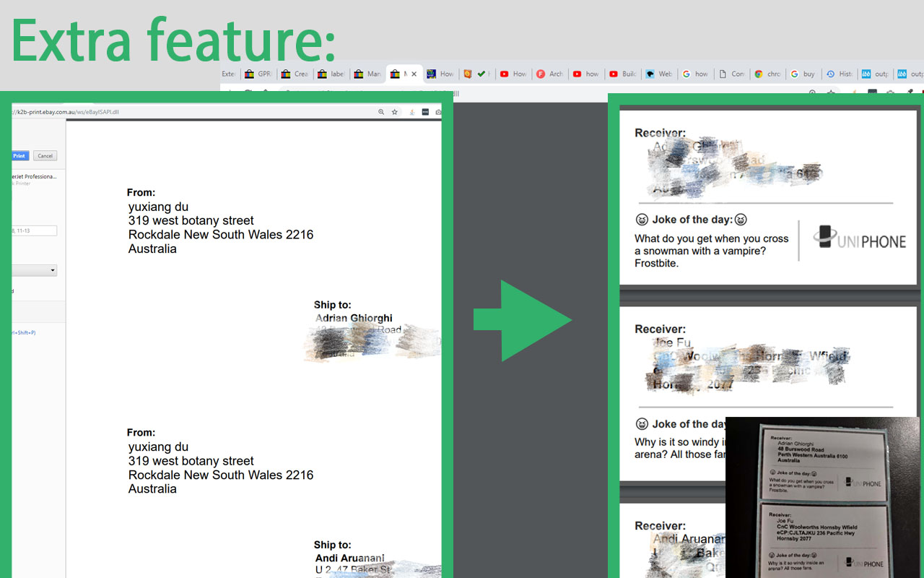The height and width of the screenshot is (578, 924).
Task: Click the snowman joke question text
Action: tap(712, 245)
